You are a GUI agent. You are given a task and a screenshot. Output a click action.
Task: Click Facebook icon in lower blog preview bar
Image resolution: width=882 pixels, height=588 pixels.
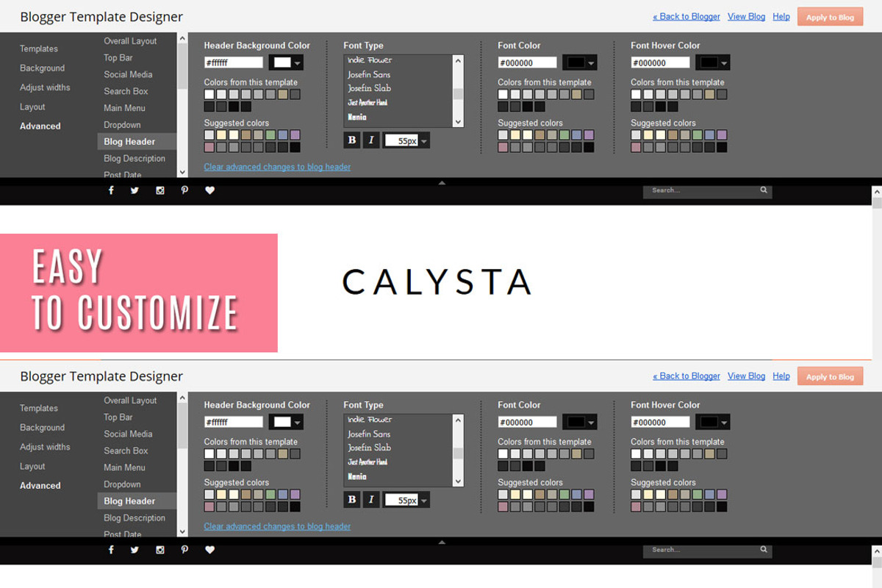pos(112,550)
